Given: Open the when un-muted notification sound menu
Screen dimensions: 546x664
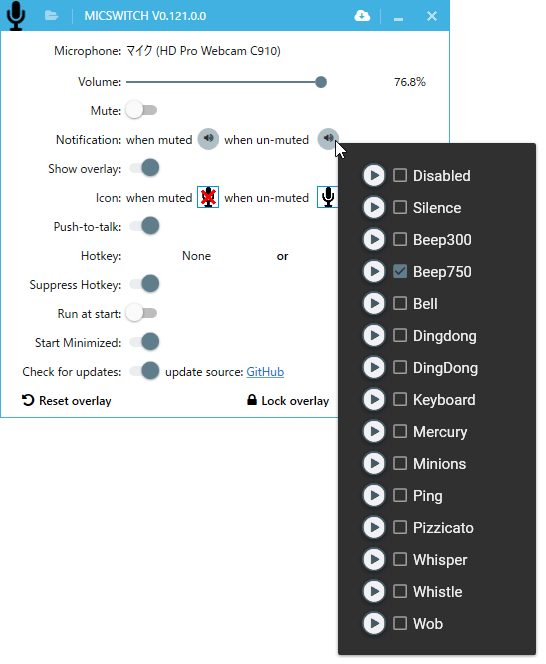Looking at the screenshot, I should point(328,138).
